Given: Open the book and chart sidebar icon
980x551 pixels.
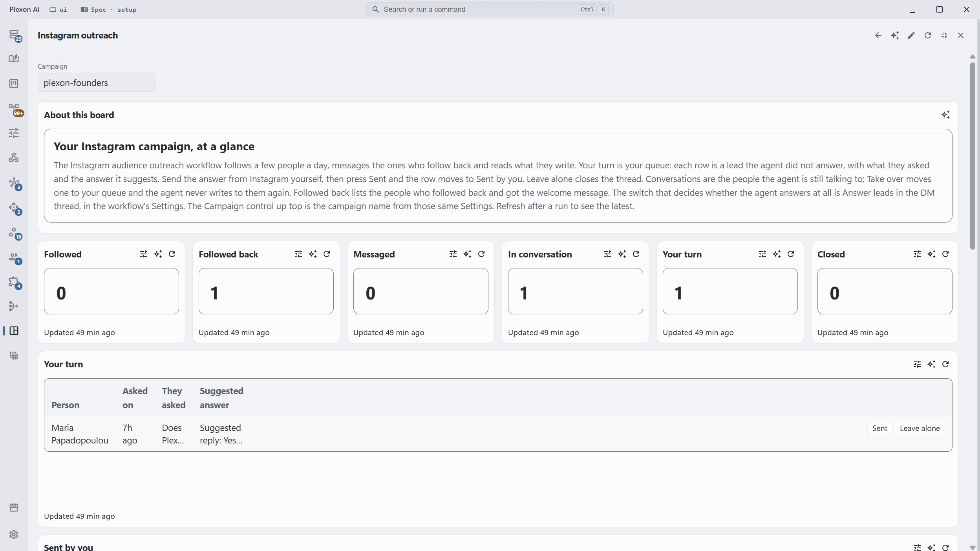Looking at the screenshot, I should point(14,59).
